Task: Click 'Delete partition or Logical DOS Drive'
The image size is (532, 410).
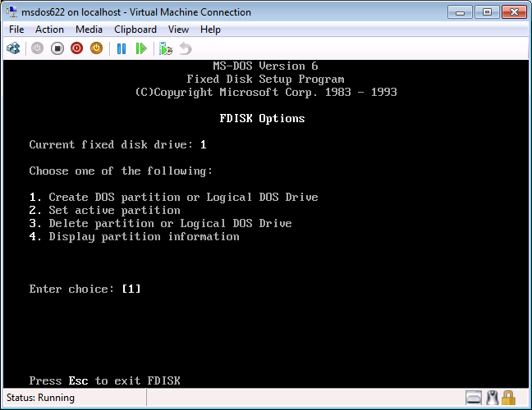Action: coord(170,223)
